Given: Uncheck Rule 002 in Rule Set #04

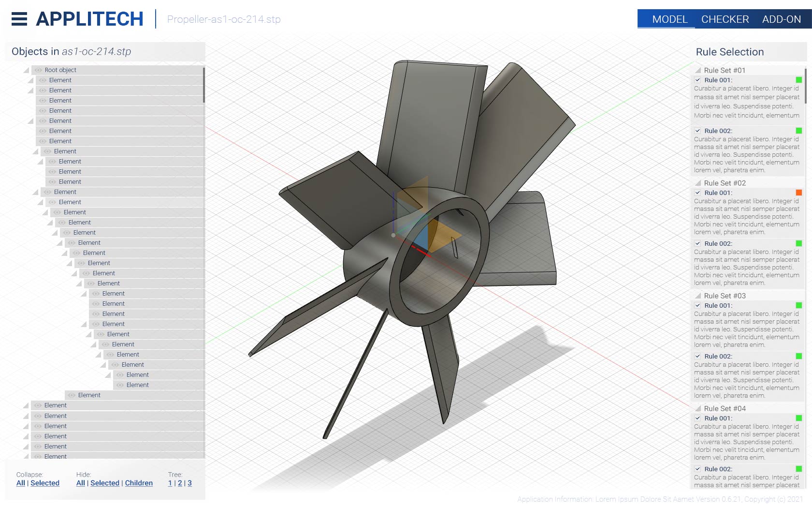Looking at the screenshot, I should (x=697, y=469).
